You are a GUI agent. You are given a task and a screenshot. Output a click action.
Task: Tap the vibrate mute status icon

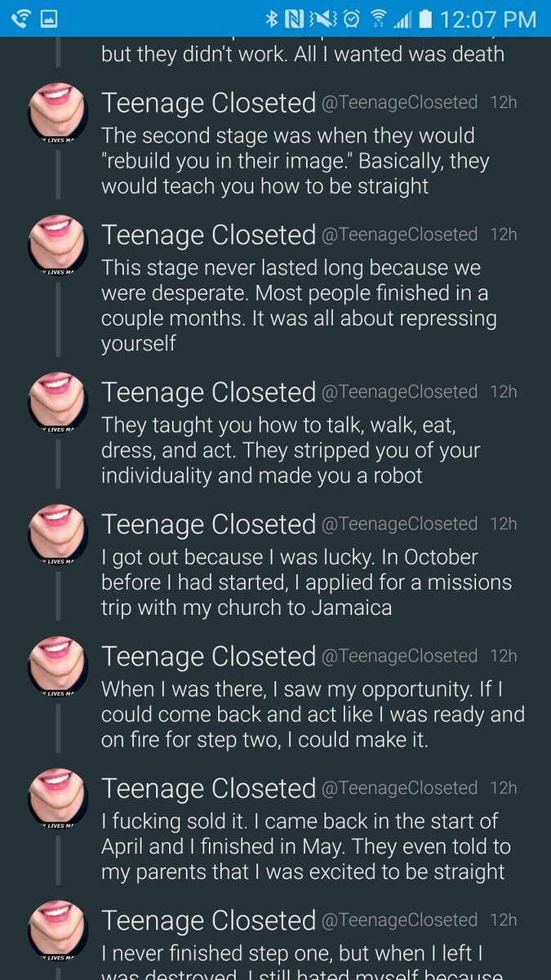click(323, 18)
